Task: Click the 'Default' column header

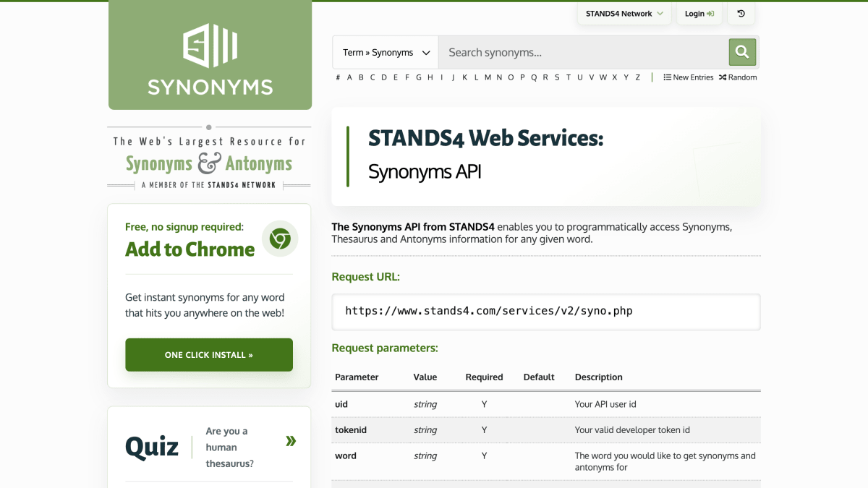Action: tap(539, 377)
